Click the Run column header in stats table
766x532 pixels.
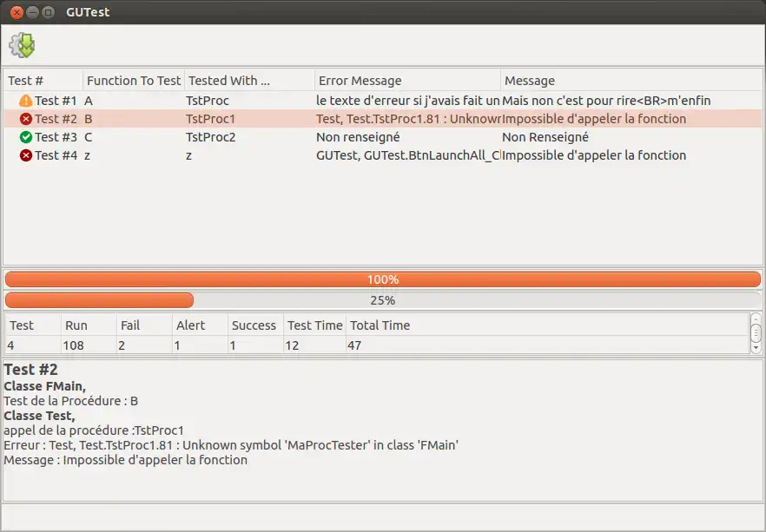89,325
